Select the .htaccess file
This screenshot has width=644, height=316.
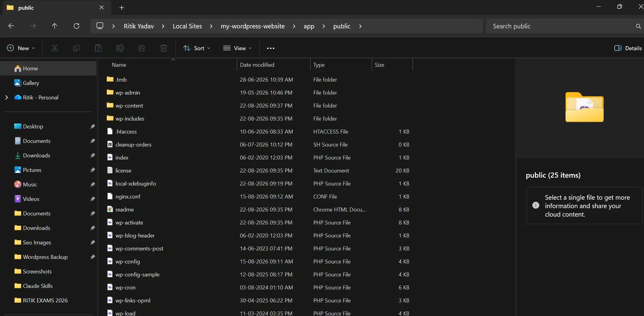(x=259, y=132)
